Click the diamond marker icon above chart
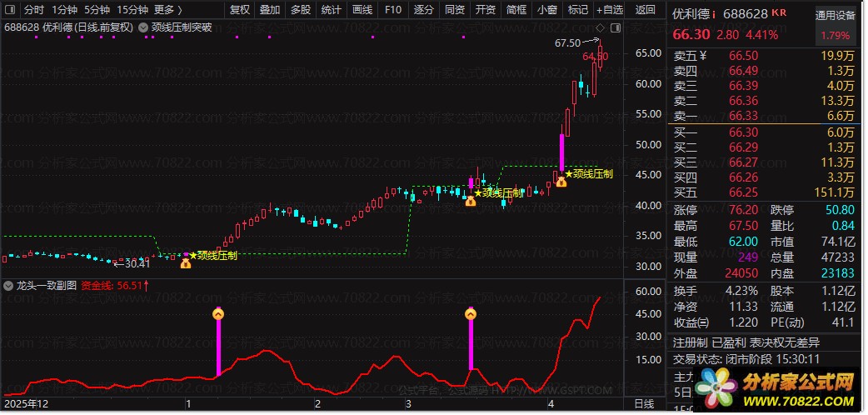Screen dimensions: 868x415 click(600, 27)
